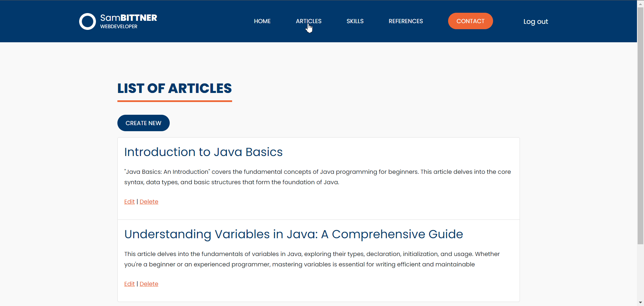
Task: Delete the Introduction to Java Basics article
Action: (x=149, y=202)
